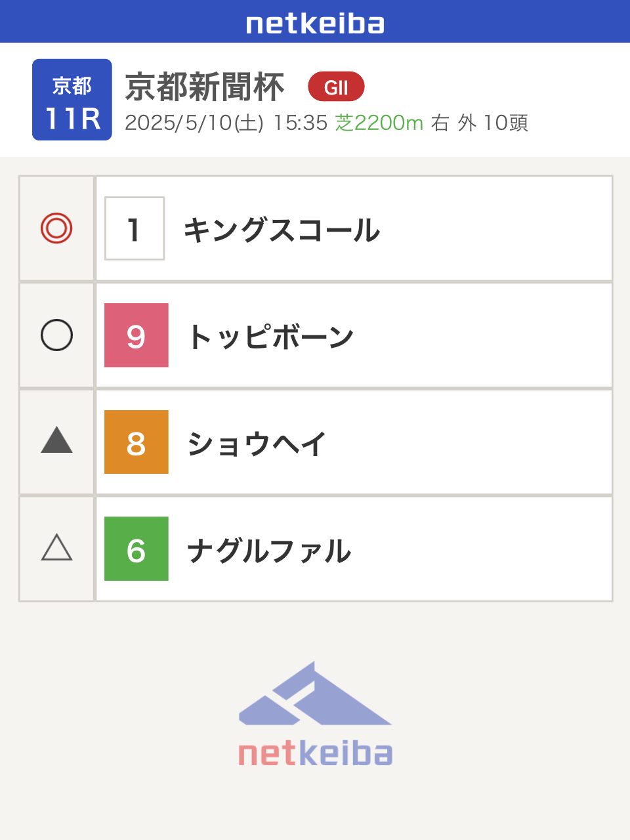Image resolution: width=630 pixels, height=840 pixels.
Task: Click the blue 京都 11R race badge
Action: (72, 100)
